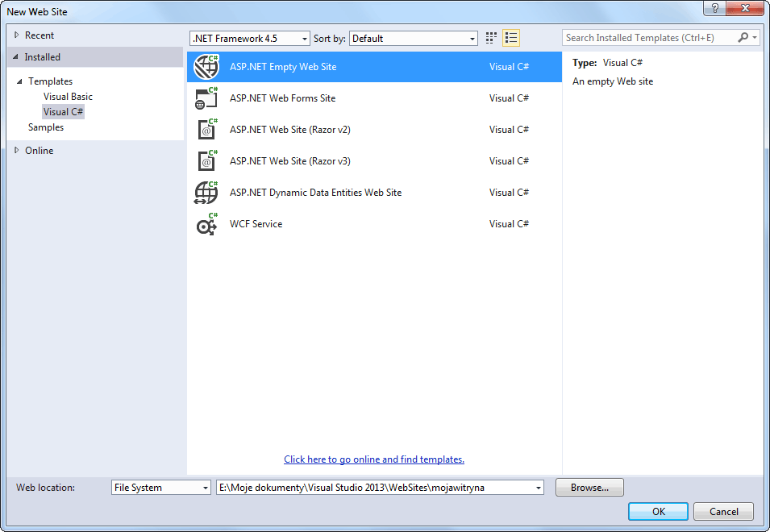Click the Web location label
The height and width of the screenshot is (532, 770).
(46, 488)
